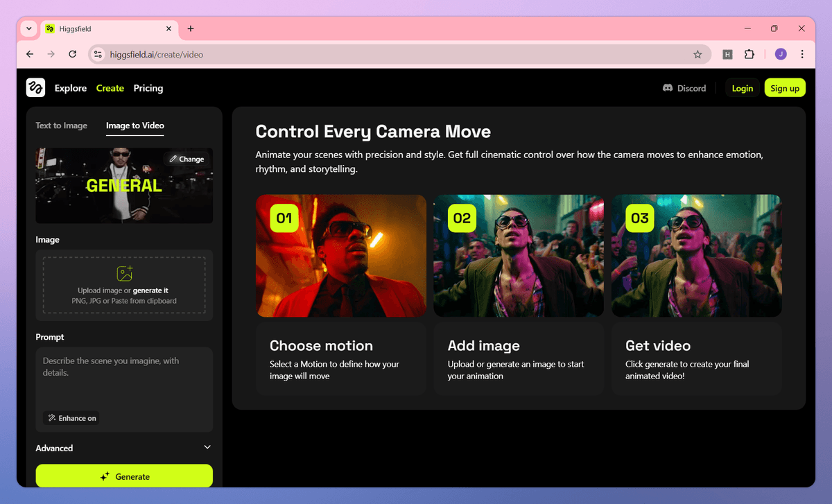The width and height of the screenshot is (832, 504).
Task: Open the Pricing menu item
Action: click(148, 88)
